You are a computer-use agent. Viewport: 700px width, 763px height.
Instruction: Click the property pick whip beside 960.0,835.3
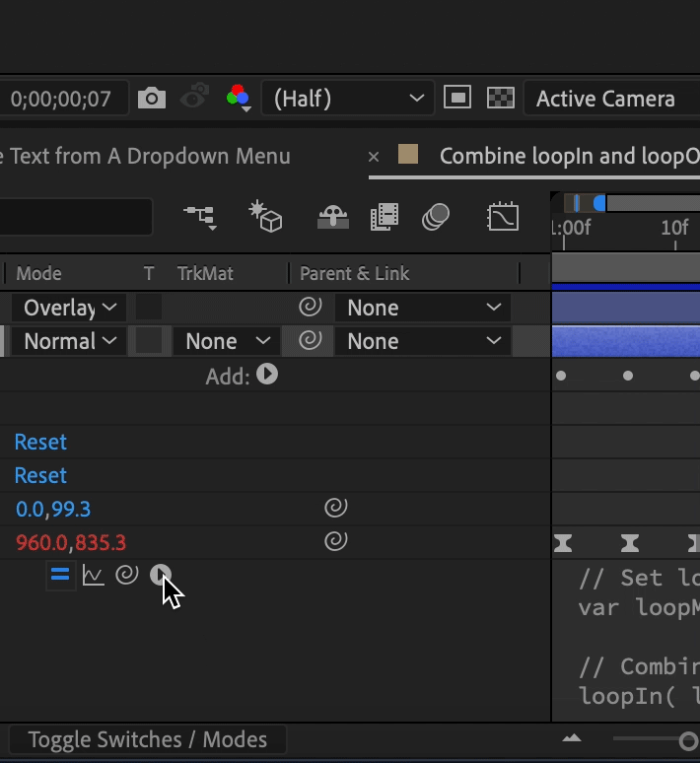tap(336, 541)
